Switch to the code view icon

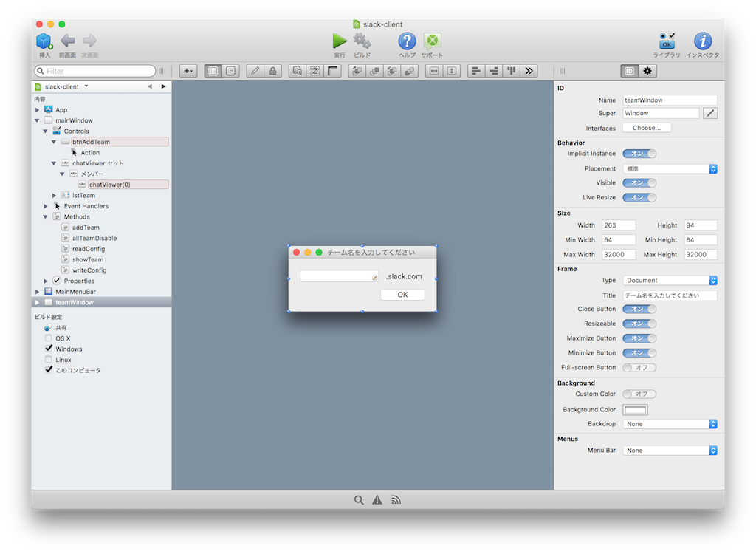(x=230, y=71)
